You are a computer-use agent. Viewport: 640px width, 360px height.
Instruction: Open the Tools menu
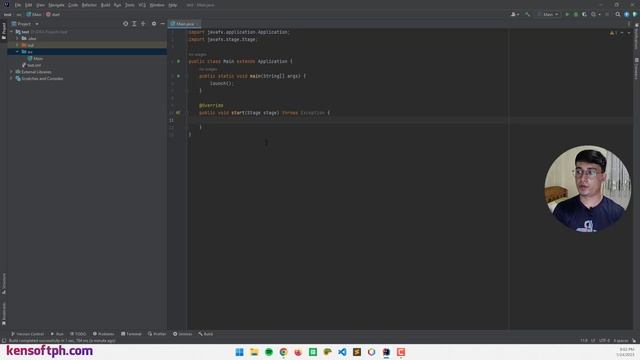coord(130,5)
